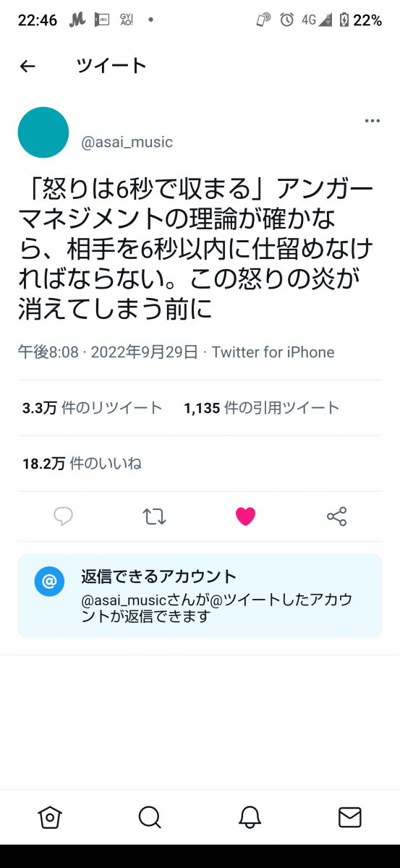This screenshot has height=868, width=400.
Task: Tap the reply speech bubble icon
Action: pyautogui.click(x=64, y=516)
